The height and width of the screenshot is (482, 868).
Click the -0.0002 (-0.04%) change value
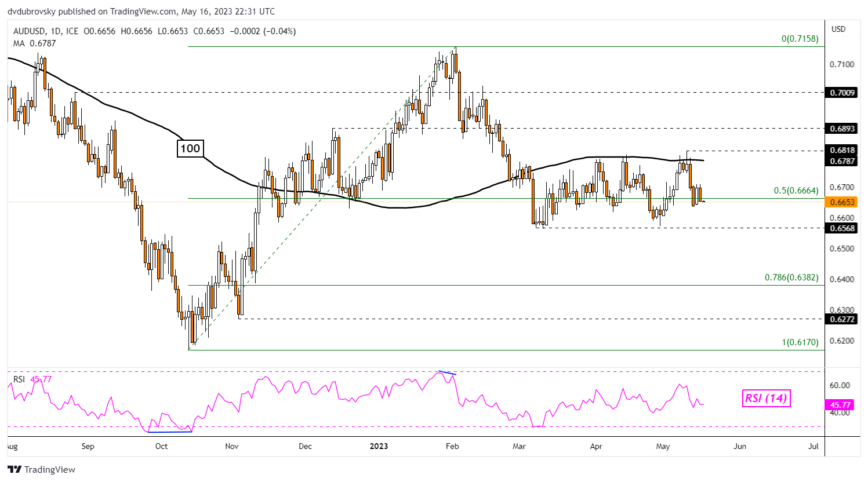[x=263, y=31]
